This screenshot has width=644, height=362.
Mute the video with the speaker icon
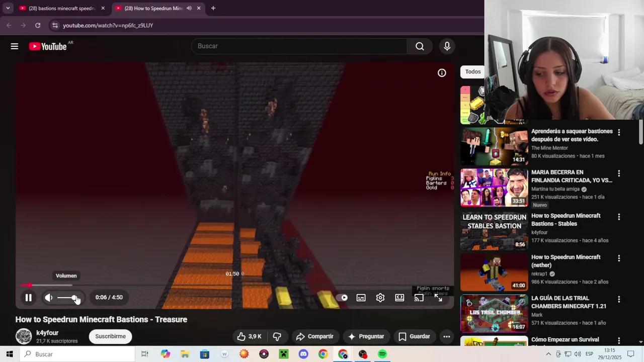pos(49,298)
